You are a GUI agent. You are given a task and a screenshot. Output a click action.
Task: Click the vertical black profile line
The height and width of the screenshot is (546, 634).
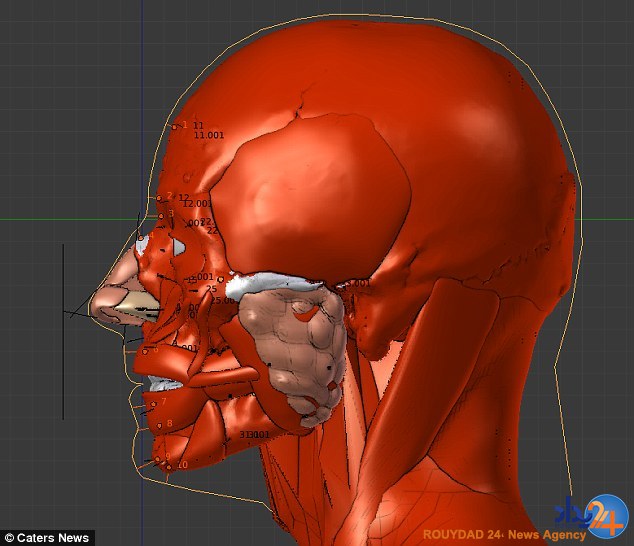[63, 330]
